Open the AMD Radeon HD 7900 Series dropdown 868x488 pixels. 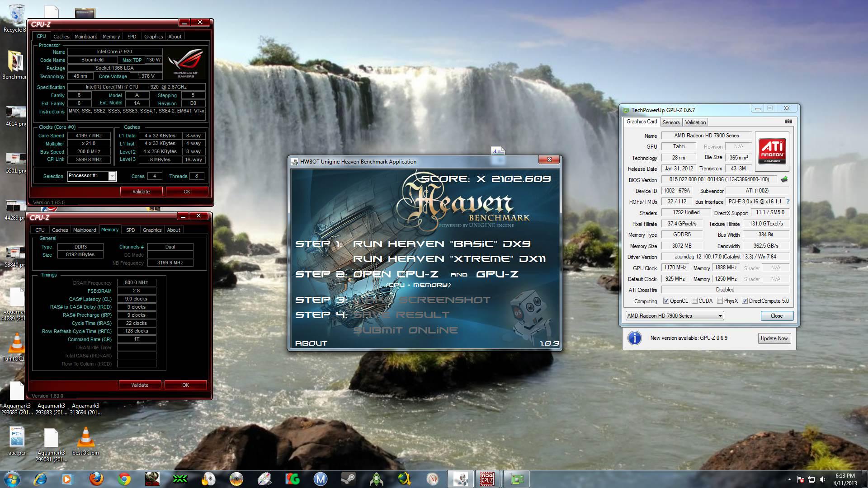[x=675, y=316]
